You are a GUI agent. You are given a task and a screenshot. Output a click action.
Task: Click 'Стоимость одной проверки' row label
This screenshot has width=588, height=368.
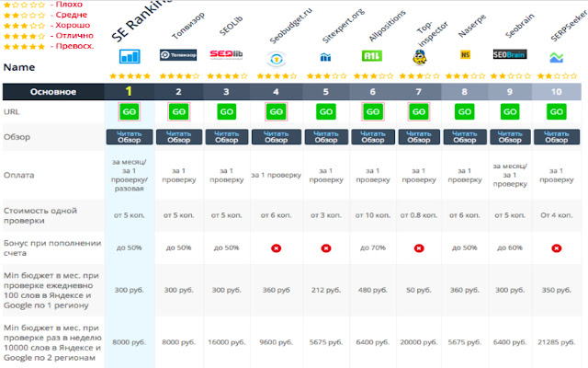40,215
